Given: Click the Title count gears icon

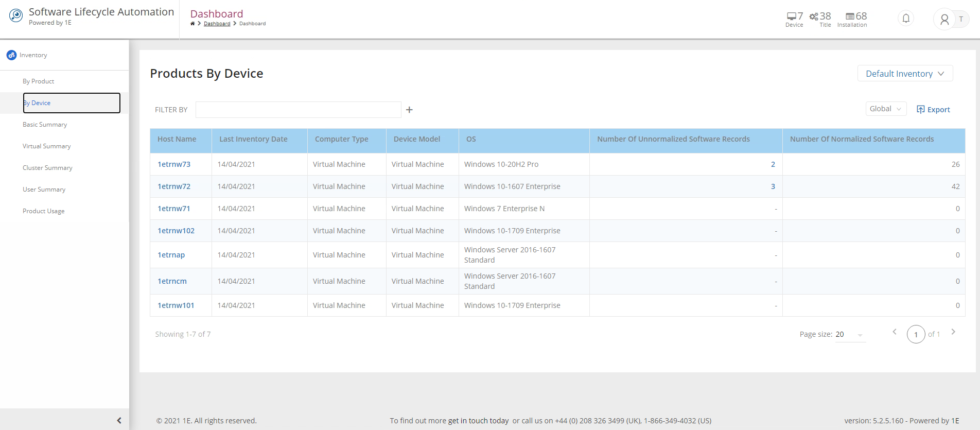Looking at the screenshot, I should (x=814, y=16).
